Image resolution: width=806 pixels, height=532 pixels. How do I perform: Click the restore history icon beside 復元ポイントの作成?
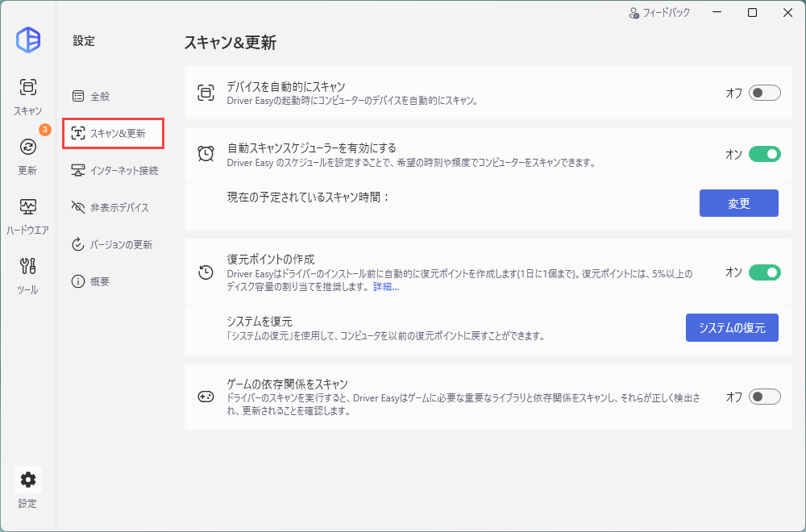coord(206,272)
